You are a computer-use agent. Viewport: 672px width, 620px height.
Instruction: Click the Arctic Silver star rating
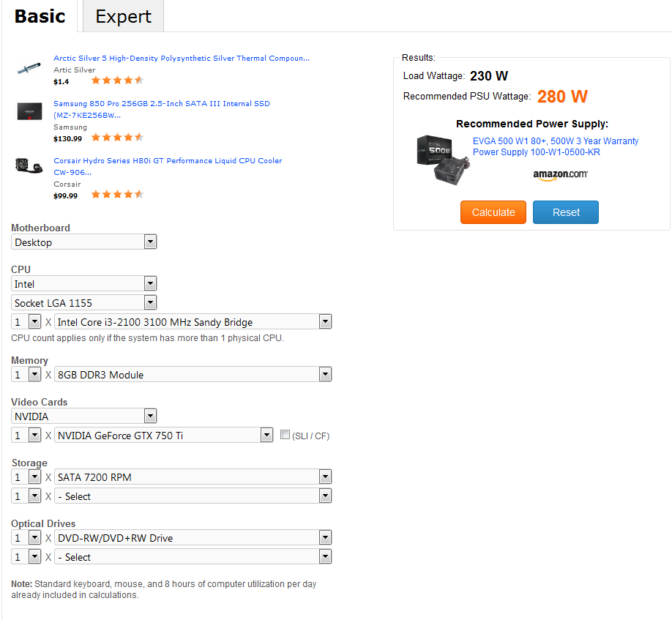117,80
